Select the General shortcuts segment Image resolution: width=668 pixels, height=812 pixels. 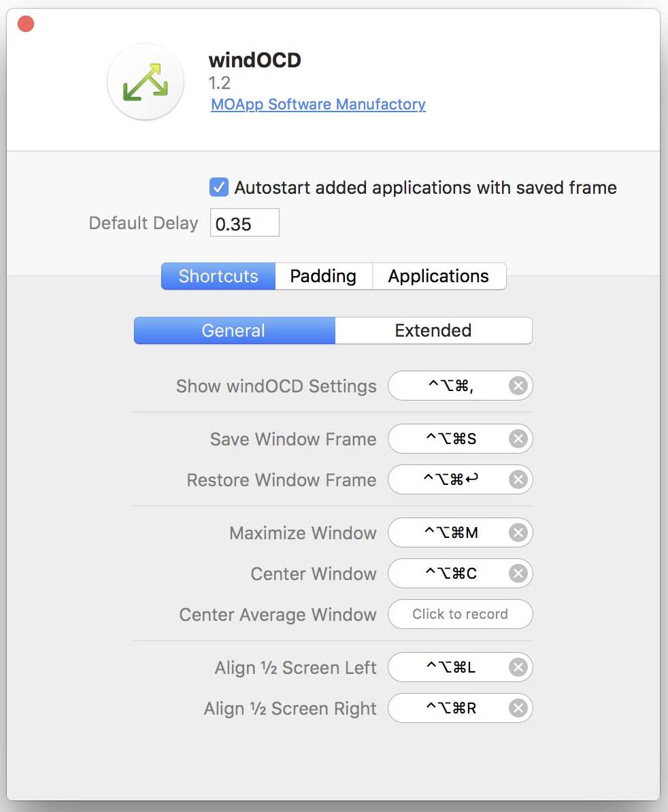234,331
